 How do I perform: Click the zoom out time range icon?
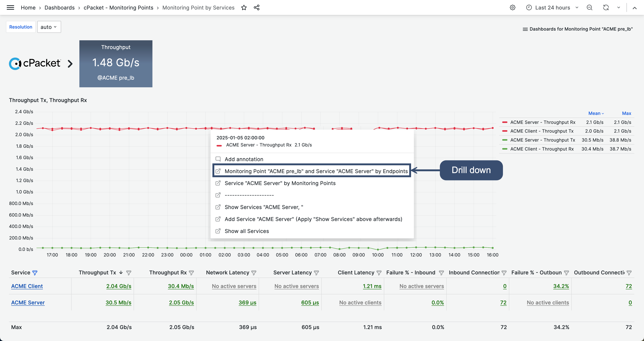[x=590, y=7]
